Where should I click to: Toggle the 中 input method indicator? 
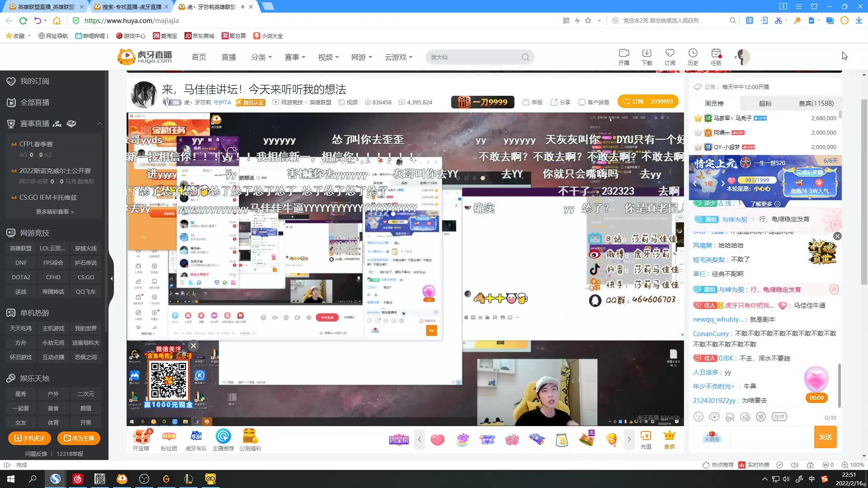tap(811, 479)
